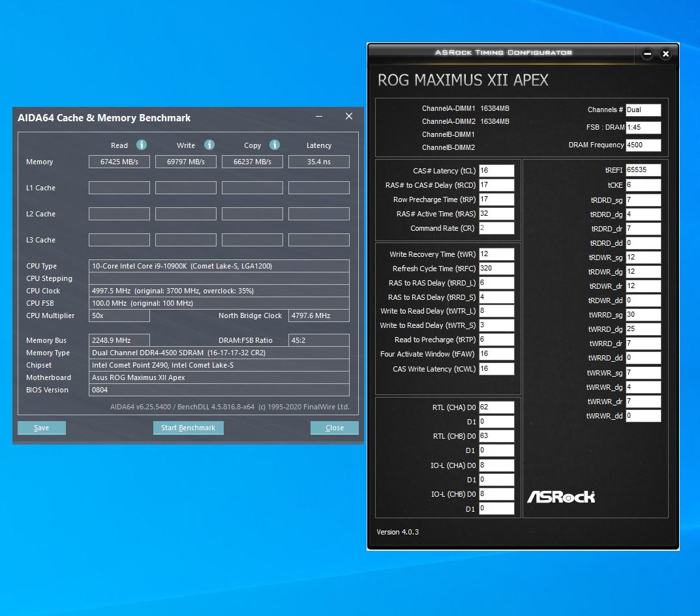Click the ROG MAXIMUS XII APEX heading
Image resolution: width=700 pixels, height=616 pixels.
(463, 80)
